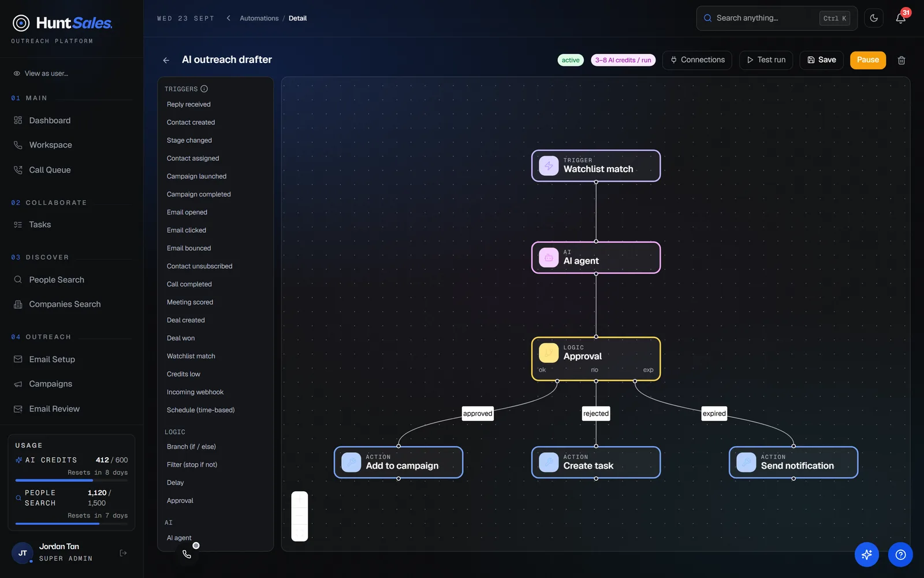Viewport: 924px width, 578px height.
Task: Go back using the arrow beside AI outreach drafter
Action: click(166, 60)
